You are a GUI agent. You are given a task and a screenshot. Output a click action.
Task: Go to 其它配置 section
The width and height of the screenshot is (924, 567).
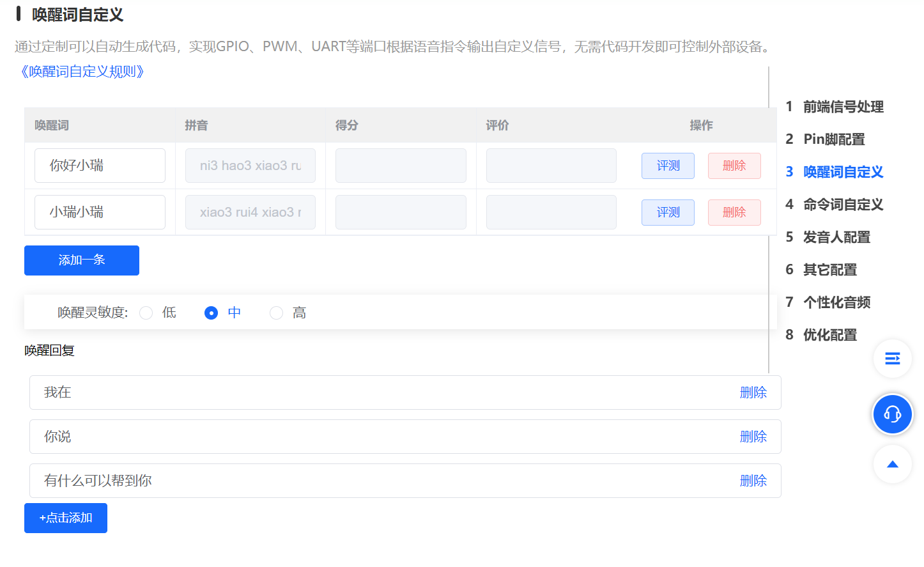(x=821, y=270)
